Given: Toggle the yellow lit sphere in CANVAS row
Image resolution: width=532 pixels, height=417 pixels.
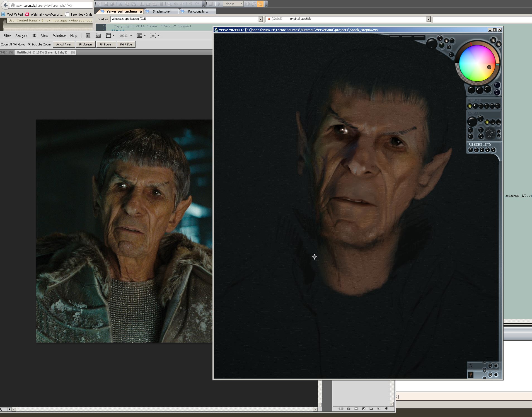Looking at the screenshot, I should (470, 106).
